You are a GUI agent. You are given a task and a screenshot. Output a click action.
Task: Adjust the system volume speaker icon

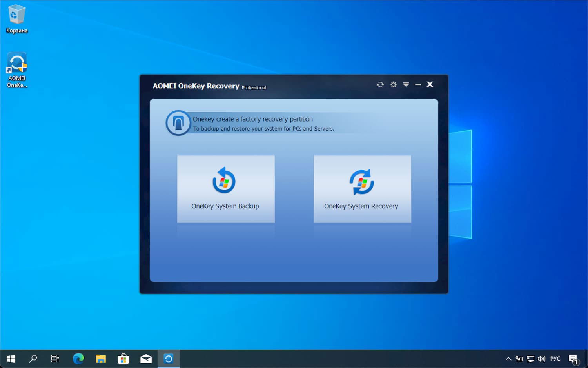pos(541,358)
